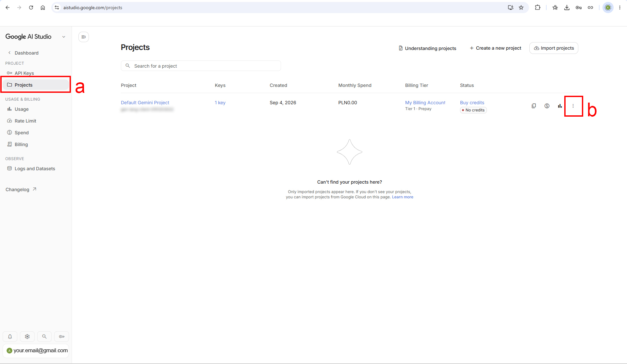Open the Changelog external link
The height and width of the screenshot is (364, 627).
[x=21, y=190]
